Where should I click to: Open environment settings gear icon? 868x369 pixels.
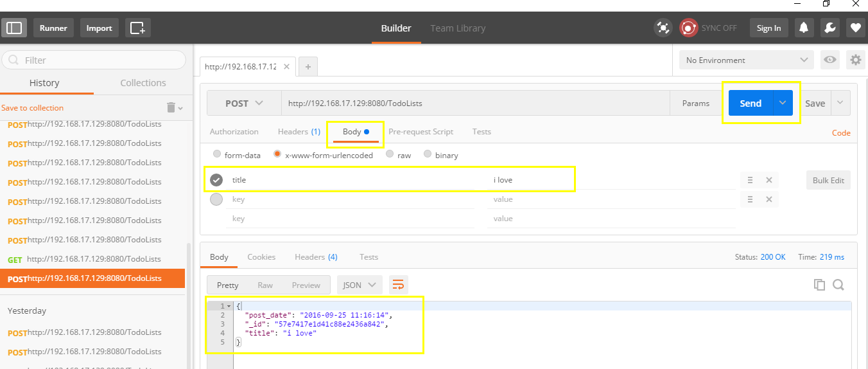coord(855,60)
